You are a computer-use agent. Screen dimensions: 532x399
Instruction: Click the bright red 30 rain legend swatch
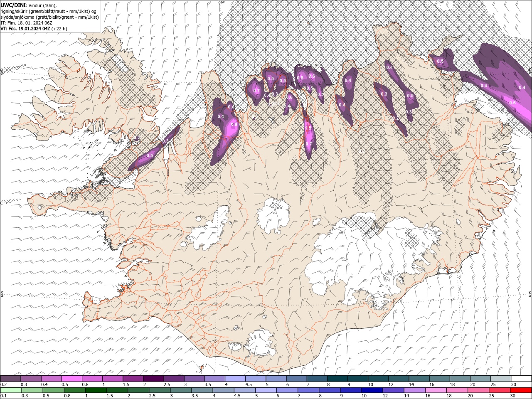click(521, 390)
